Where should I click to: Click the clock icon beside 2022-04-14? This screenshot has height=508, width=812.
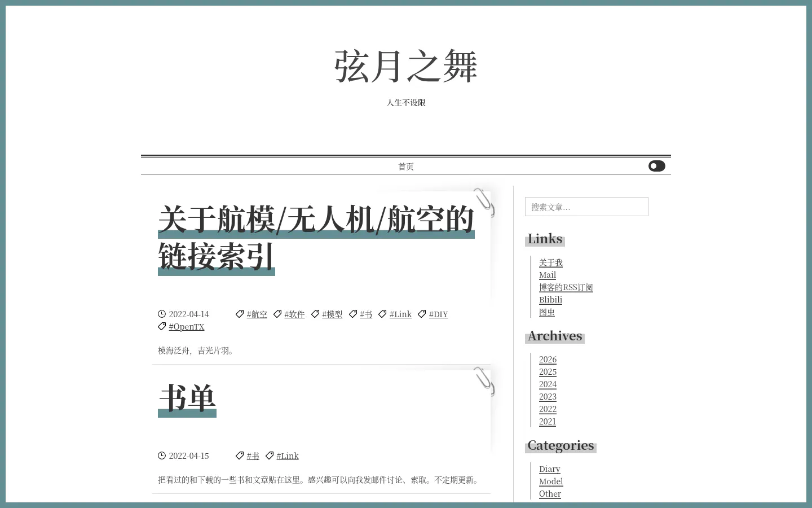pos(162,314)
